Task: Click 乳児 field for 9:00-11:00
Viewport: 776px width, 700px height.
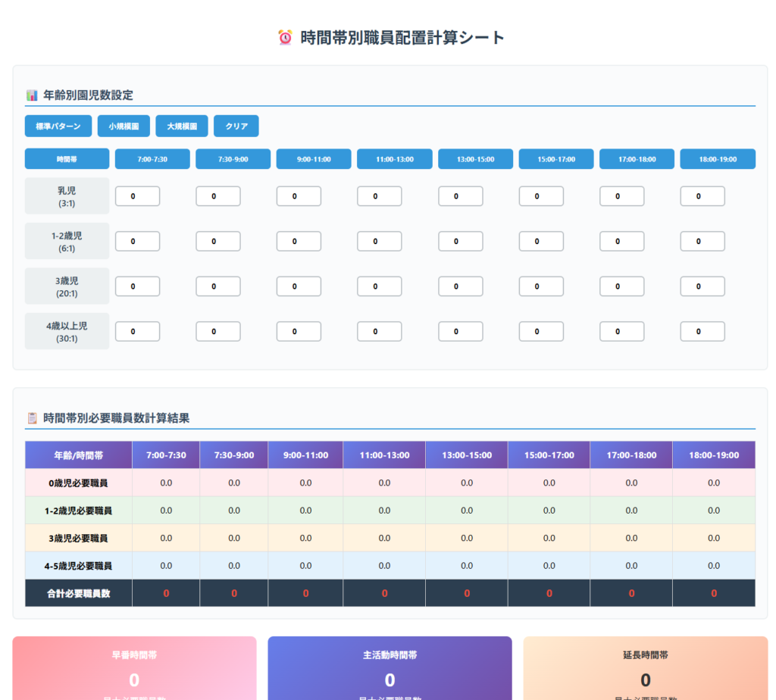Action: click(299, 196)
